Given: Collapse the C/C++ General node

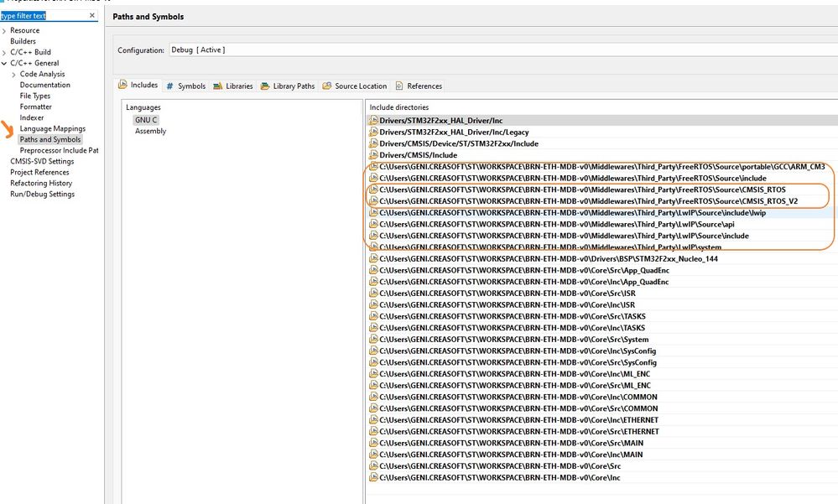Looking at the screenshot, I should pyautogui.click(x=4, y=64).
